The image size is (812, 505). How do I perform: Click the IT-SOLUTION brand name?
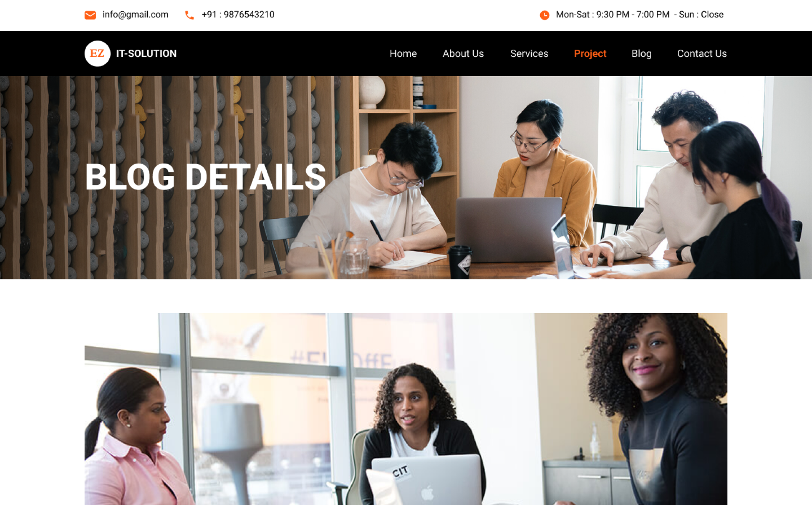146,54
